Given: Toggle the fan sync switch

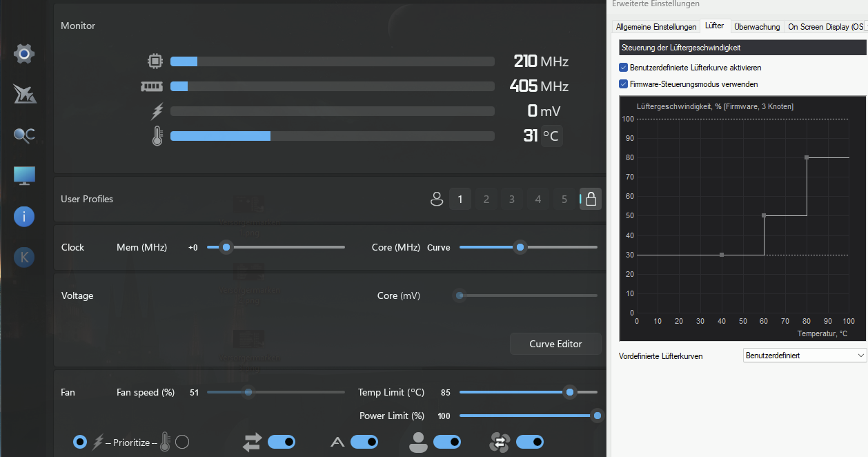Looking at the screenshot, I should (530, 442).
